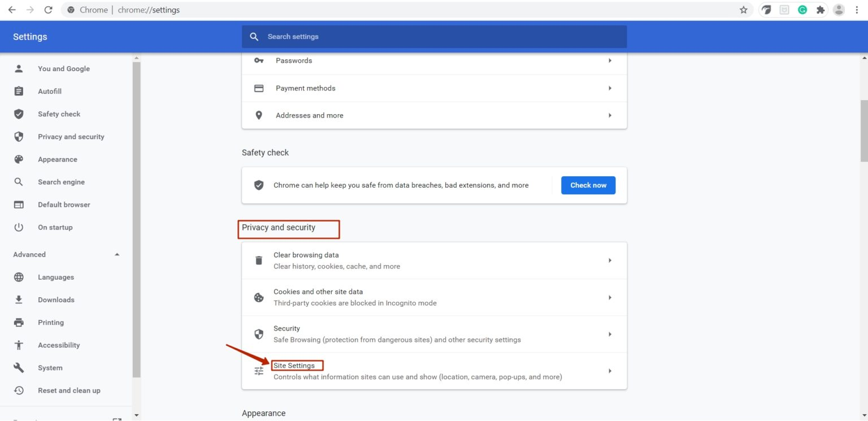Expand the Site Settings row arrow

click(x=610, y=371)
